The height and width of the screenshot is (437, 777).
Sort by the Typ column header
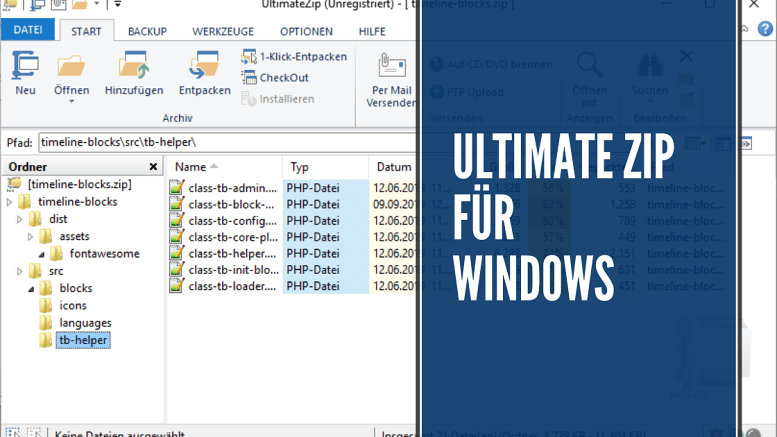point(299,167)
